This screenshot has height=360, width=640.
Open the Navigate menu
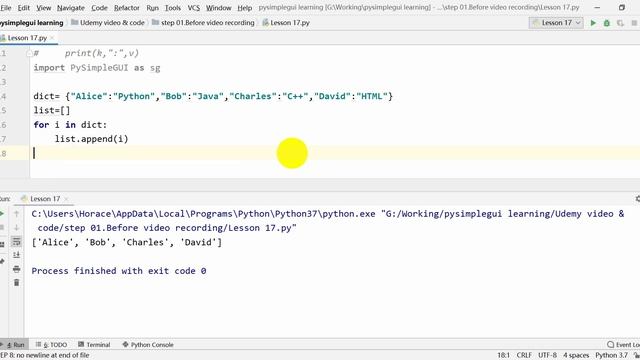tap(71, 8)
